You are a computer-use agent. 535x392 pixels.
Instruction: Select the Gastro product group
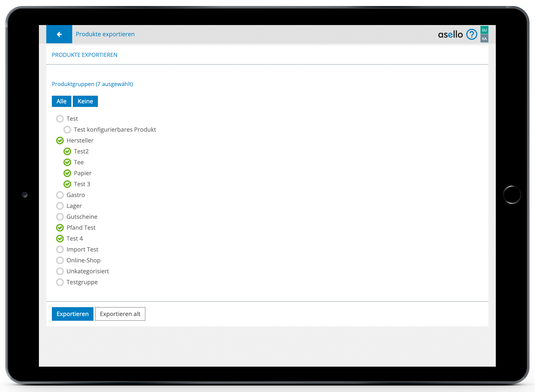(60, 195)
